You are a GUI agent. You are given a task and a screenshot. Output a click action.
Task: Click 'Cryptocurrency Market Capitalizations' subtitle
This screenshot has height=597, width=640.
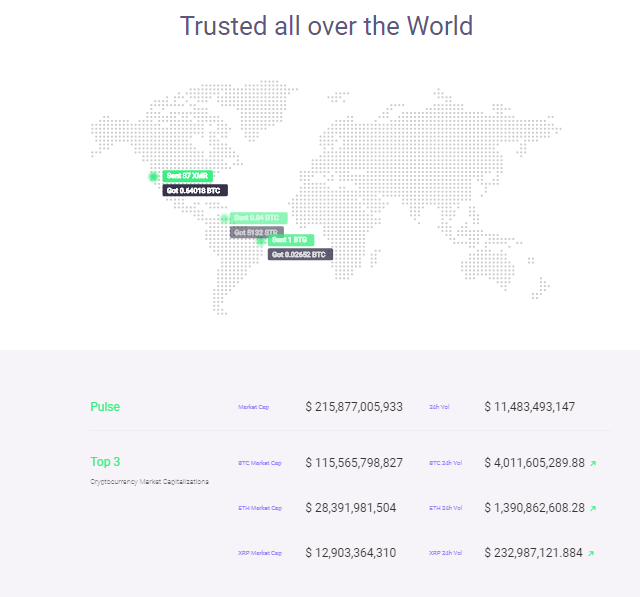149,481
